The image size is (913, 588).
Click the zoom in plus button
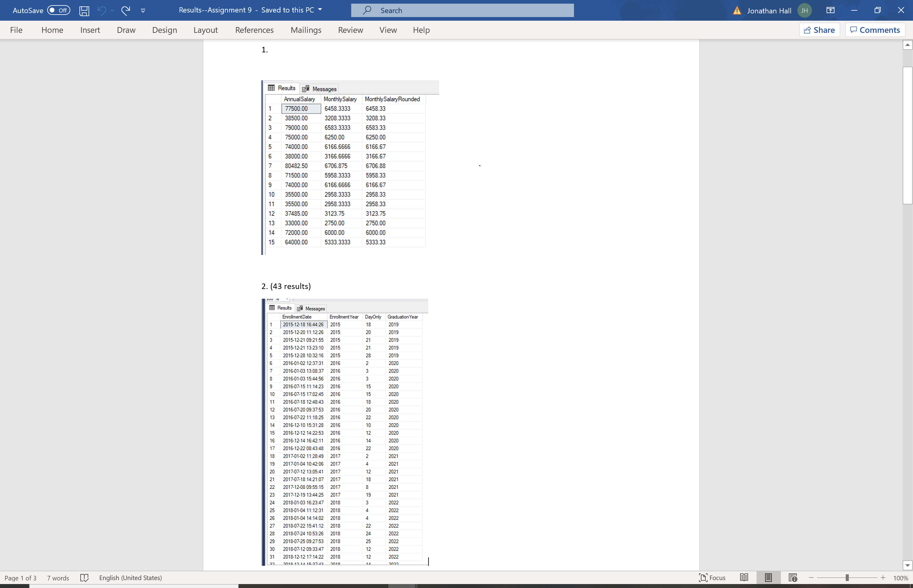pos(883,578)
